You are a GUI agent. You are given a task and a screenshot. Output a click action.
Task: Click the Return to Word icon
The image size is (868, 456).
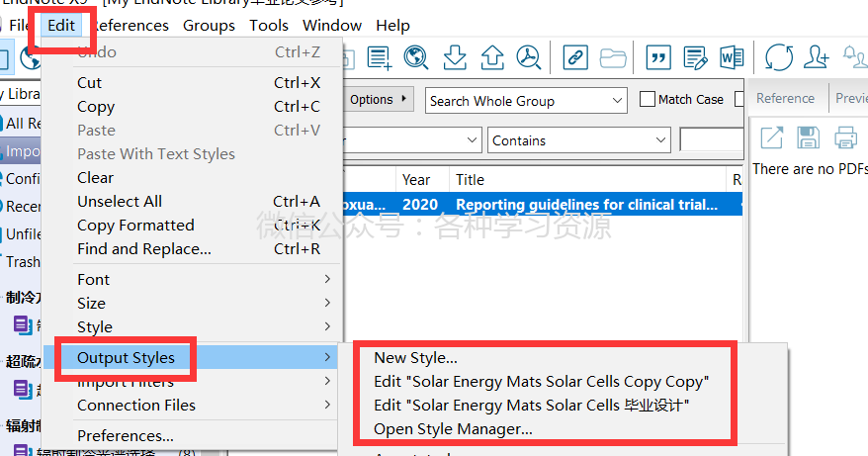[732, 57]
